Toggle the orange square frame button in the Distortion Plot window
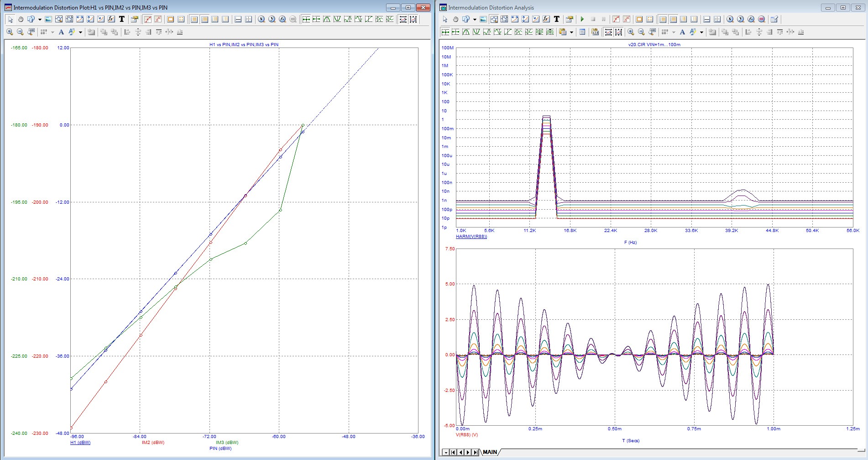 tap(171, 19)
